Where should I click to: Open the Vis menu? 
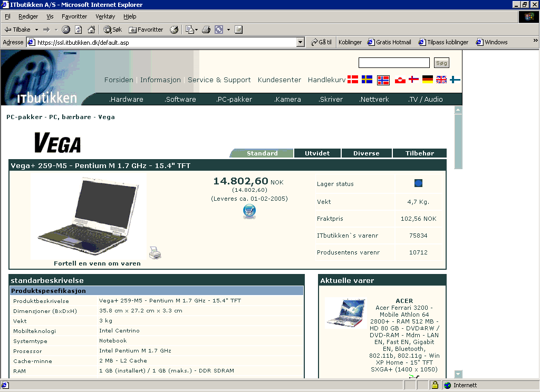point(50,16)
